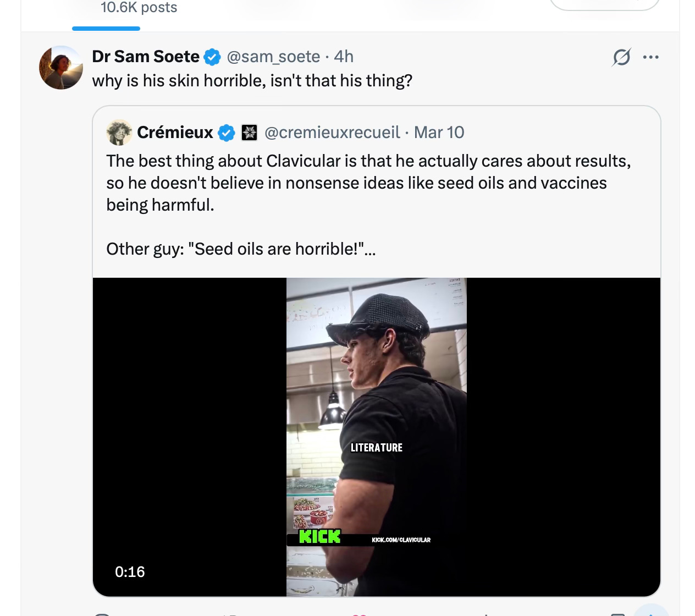Image resolution: width=695 pixels, height=616 pixels.
Task: Click the 0:16 video duration label
Action: tap(130, 572)
